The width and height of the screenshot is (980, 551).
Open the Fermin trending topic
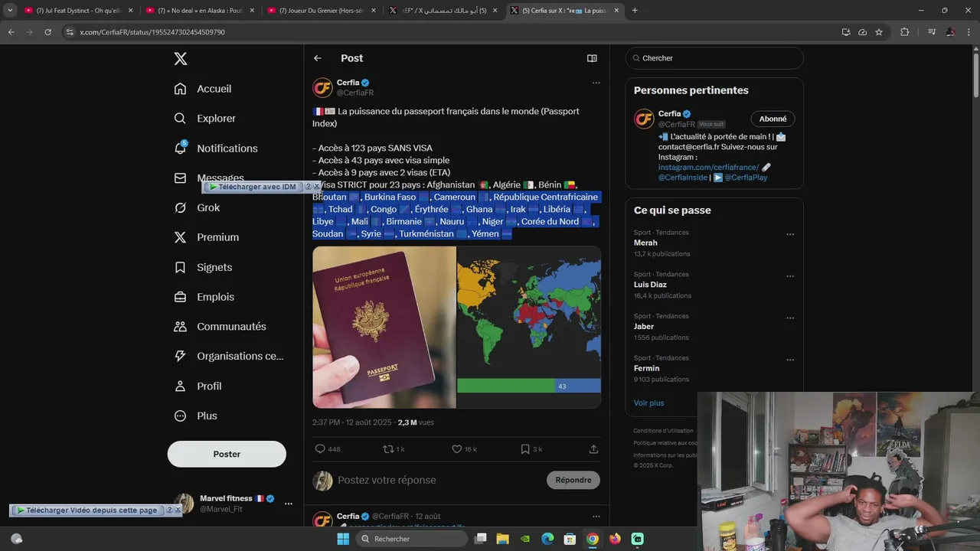coord(647,368)
